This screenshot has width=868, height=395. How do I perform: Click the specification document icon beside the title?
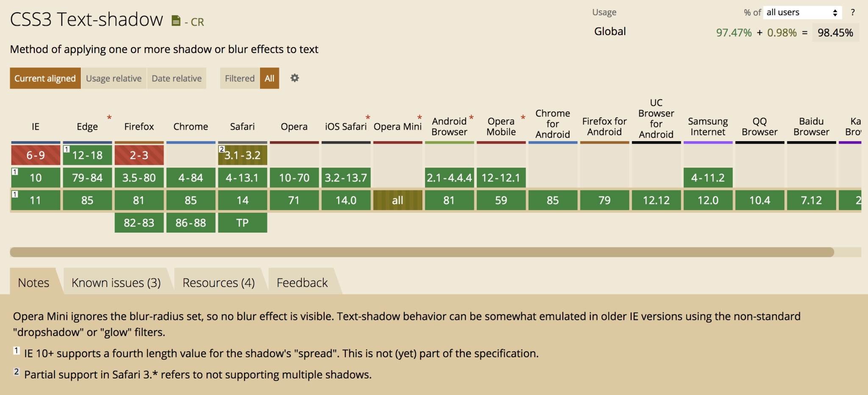tap(176, 20)
